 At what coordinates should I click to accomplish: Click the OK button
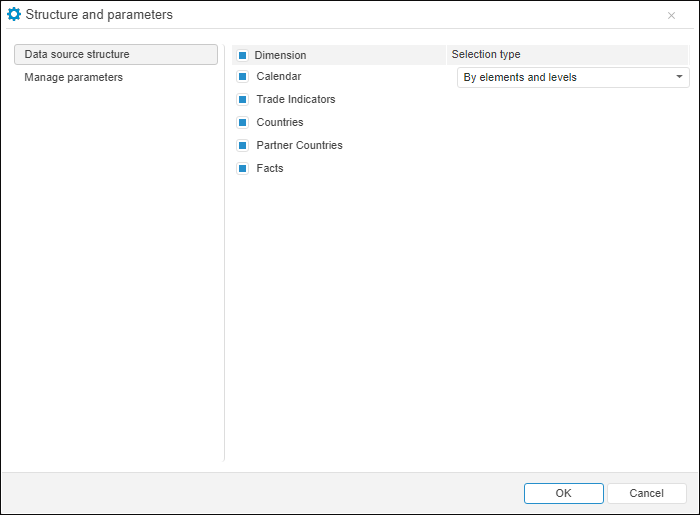563,493
